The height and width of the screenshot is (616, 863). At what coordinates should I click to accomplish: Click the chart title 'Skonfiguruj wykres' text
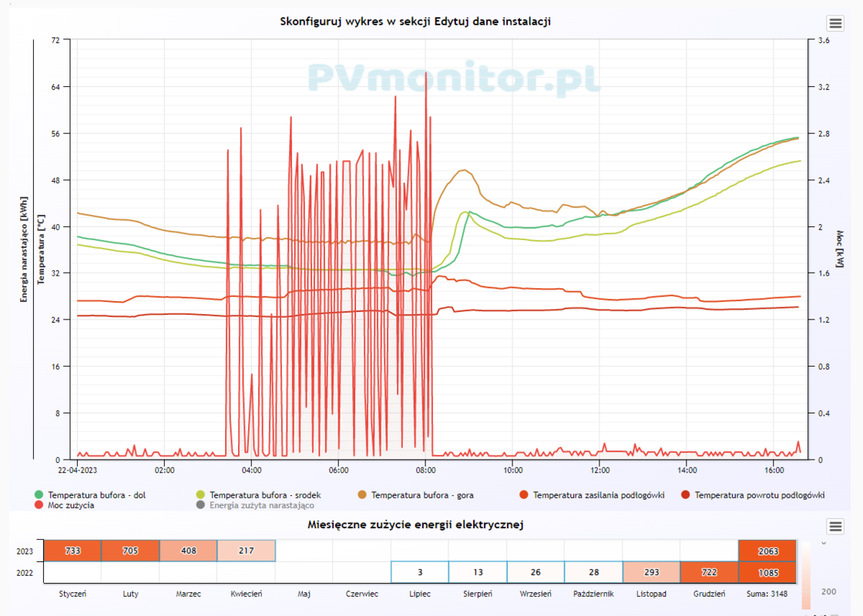click(x=415, y=22)
